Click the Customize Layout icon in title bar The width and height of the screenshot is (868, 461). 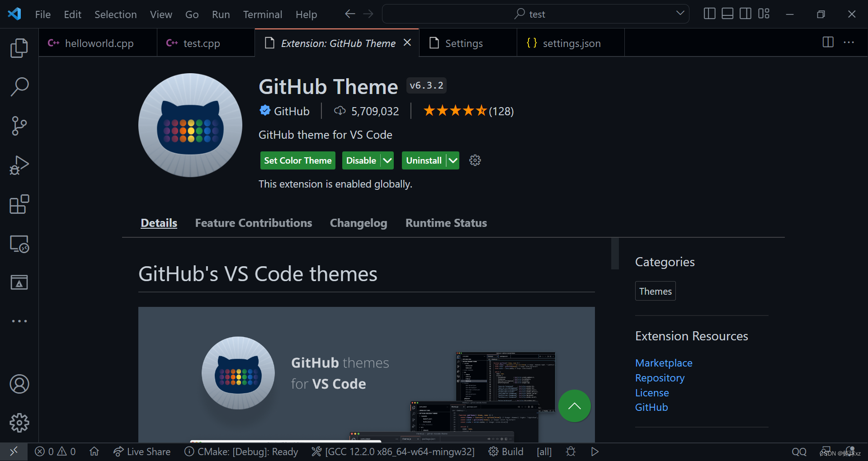tap(764, 14)
